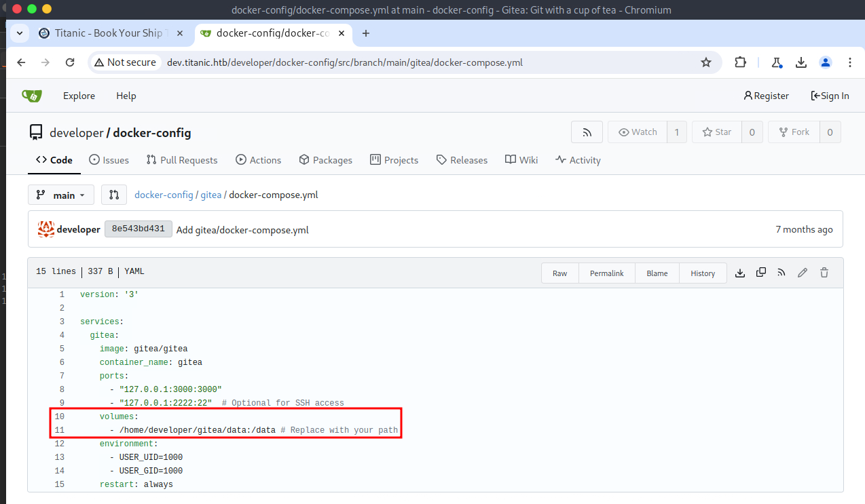Click compare branches icon button
Viewport: 865px width, 504px height.
point(114,195)
